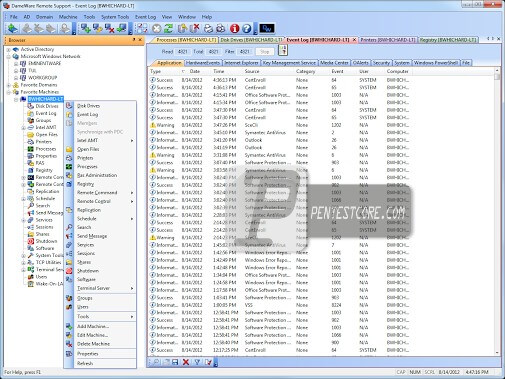Open the System Tools menu
The height and width of the screenshot is (379, 505).
115,17
